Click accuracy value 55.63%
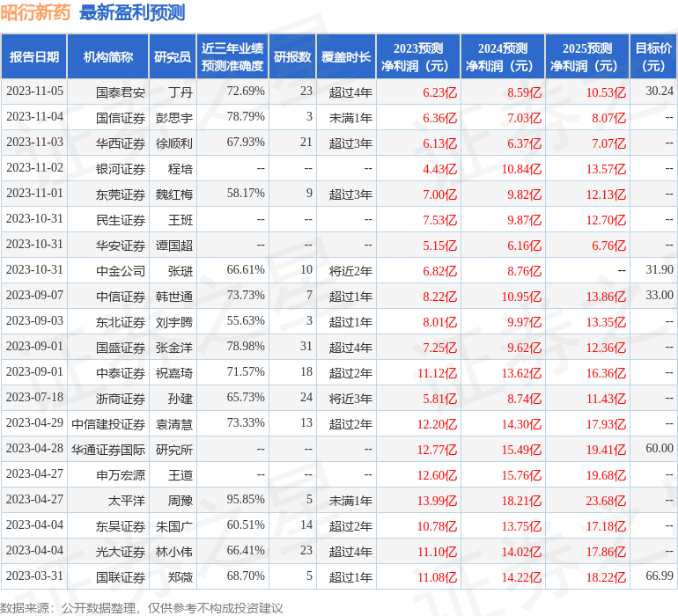 tap(246, 320)
